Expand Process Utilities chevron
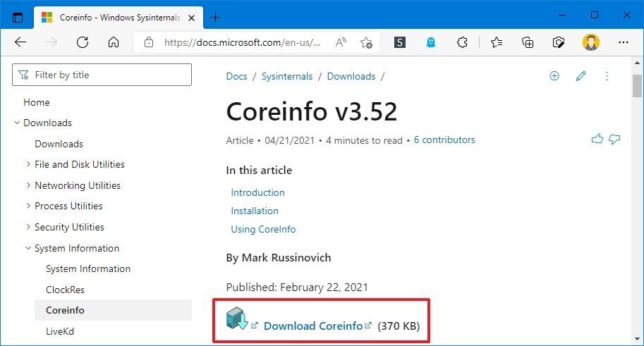 click(x=28, y=206)
